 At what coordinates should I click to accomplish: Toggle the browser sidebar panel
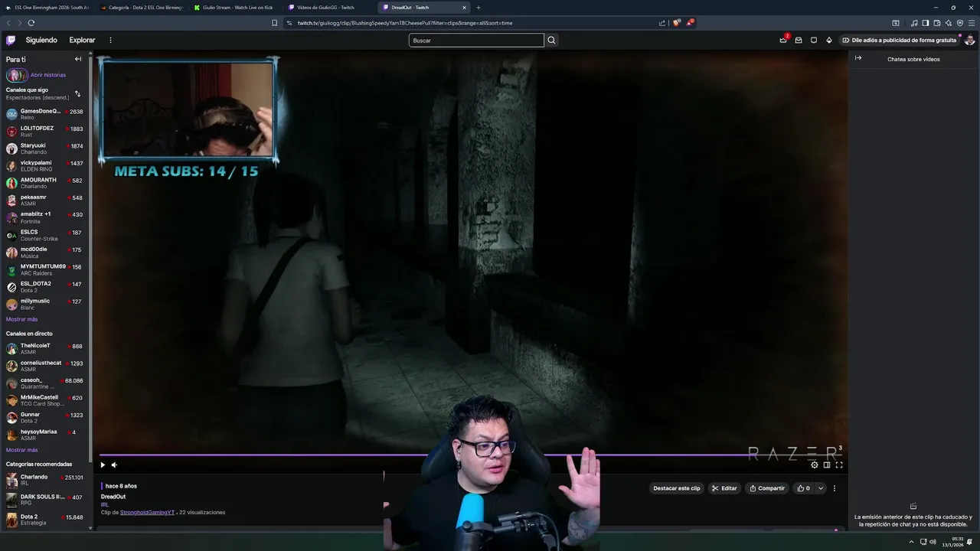click(926, 23)
